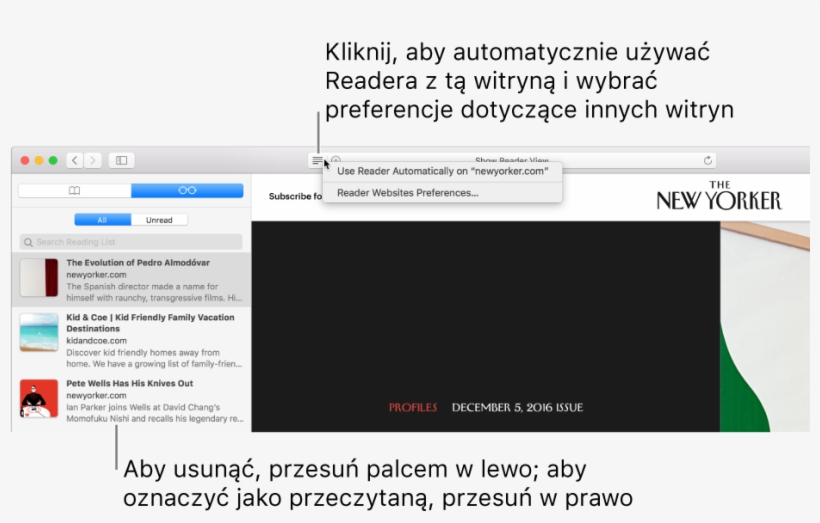
Task: Click the add (plus) icon in address bar
Action: pyautogui.click(x=336, y=160)
